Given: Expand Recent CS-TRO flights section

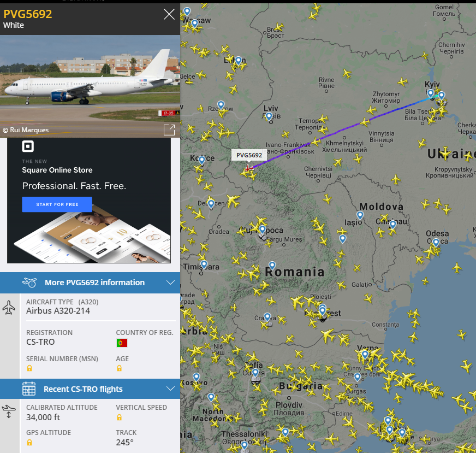Looking at the screenshot, I should coord(90,389).
